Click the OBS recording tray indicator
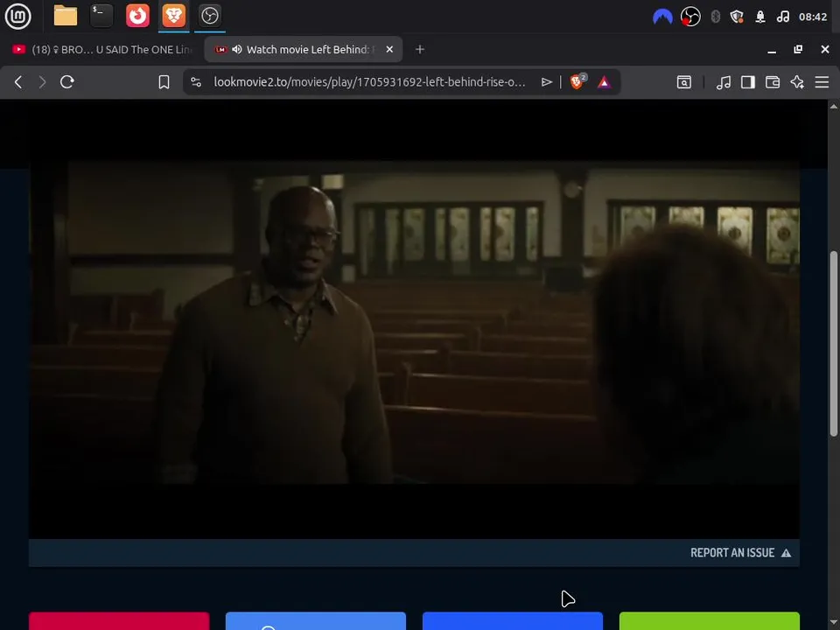This screenshot has height=630, width=840. (690, 17)
